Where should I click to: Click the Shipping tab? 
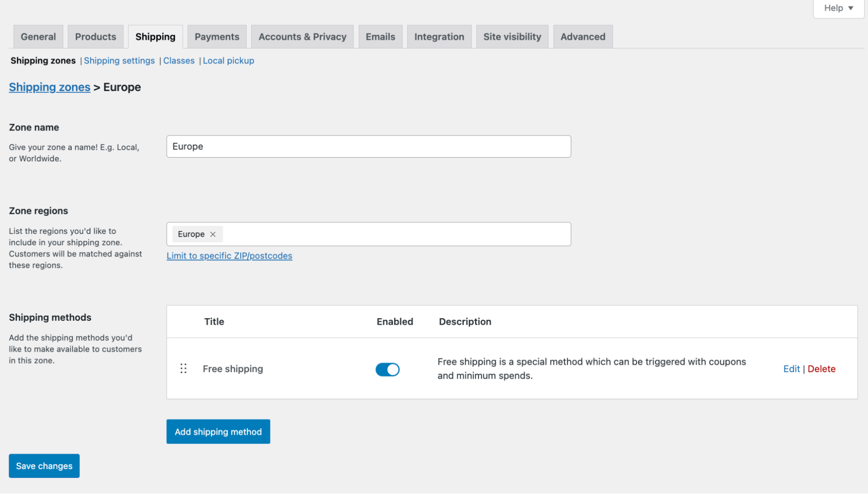[x=155, y=37]
